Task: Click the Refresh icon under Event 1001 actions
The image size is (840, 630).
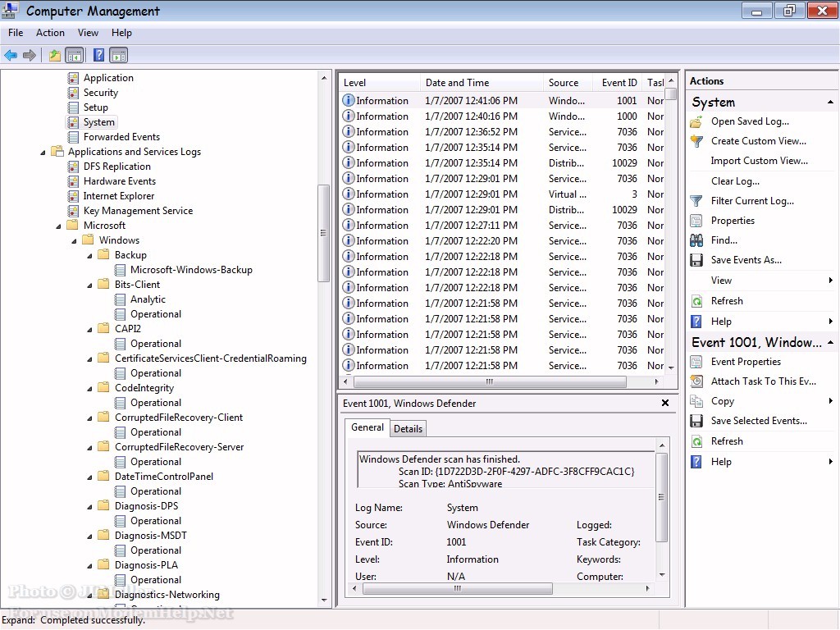Action: [x=696, y=441]
